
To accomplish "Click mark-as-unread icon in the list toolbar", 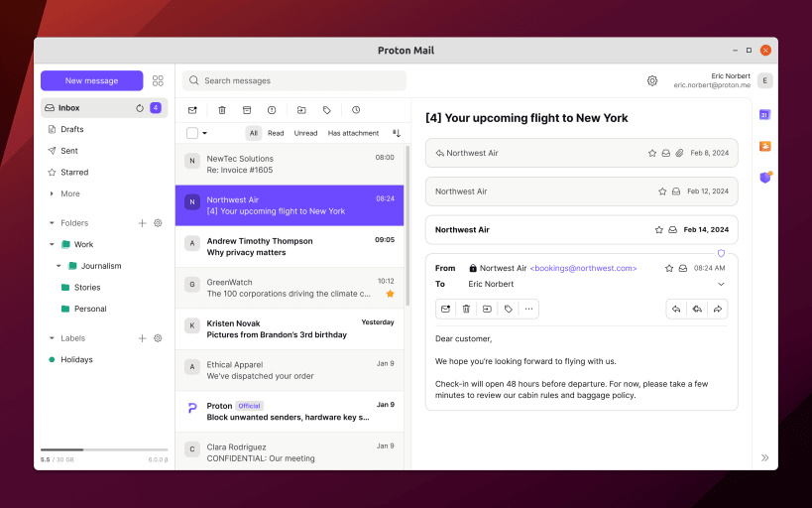I will (x=192, y=110).
